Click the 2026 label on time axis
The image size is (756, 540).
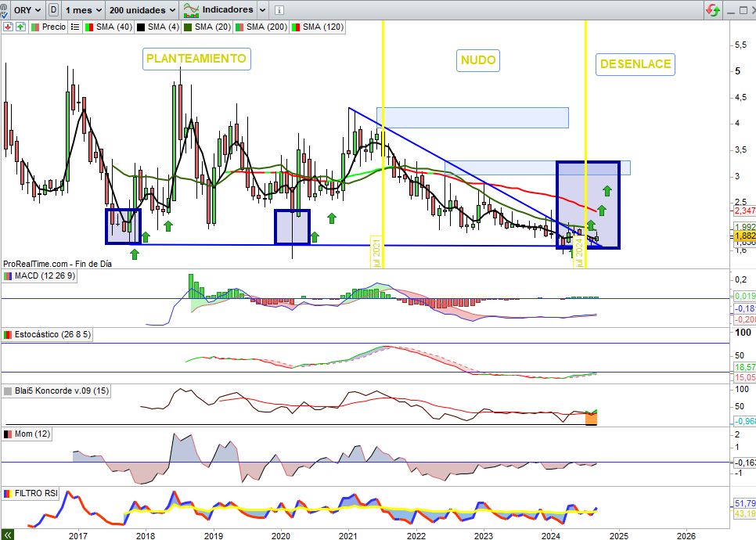point(686,535)
